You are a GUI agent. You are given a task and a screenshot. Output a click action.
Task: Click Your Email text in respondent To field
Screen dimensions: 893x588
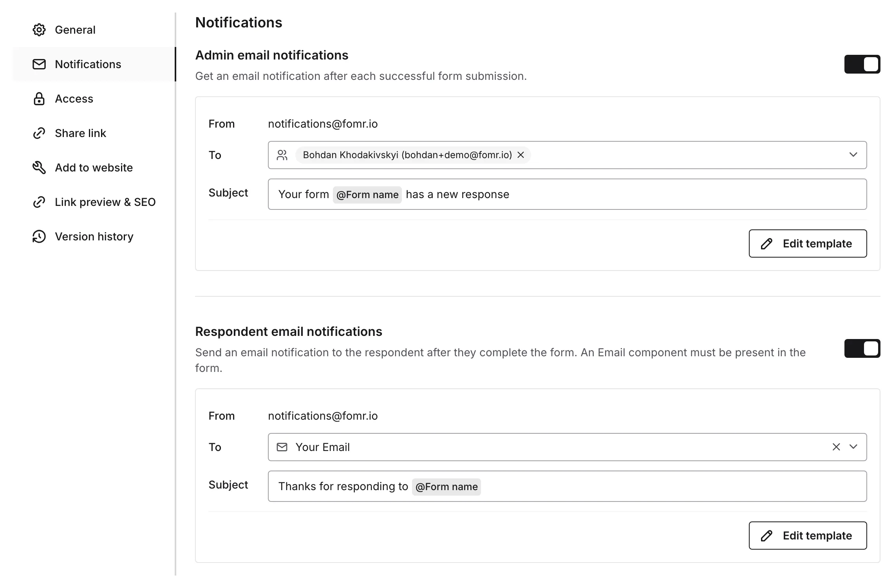(x=322, y=447)
